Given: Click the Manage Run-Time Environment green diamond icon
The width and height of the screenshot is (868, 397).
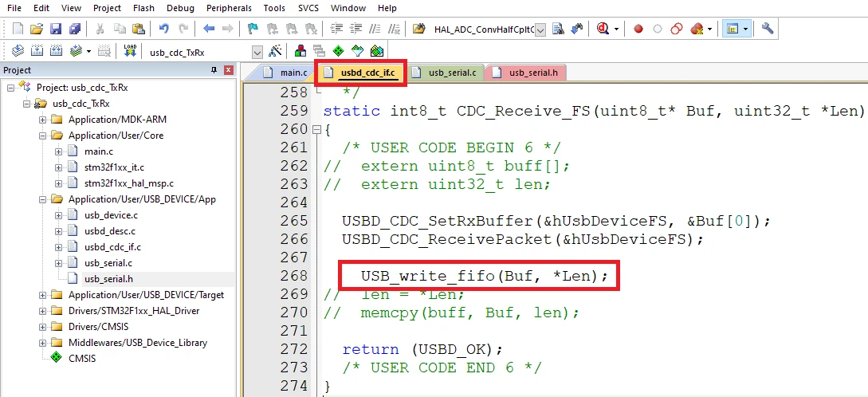Looking at the screenshot, I should 338,51.
